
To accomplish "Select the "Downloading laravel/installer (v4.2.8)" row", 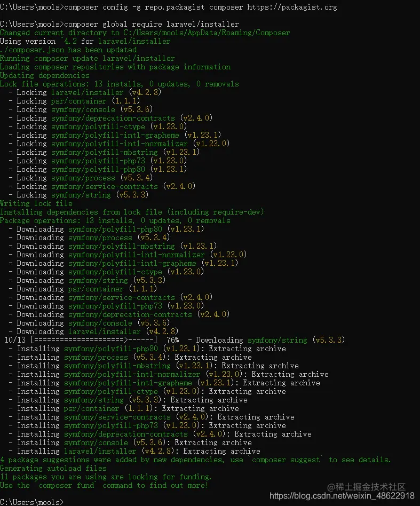I will coord(93,331).
